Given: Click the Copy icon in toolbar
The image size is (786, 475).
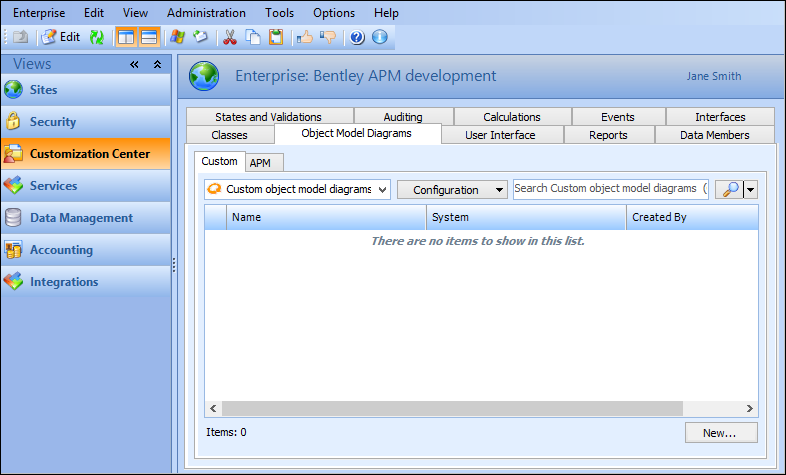Looking at the screenshot, I should pyautogui.click(x=253, y=37).
